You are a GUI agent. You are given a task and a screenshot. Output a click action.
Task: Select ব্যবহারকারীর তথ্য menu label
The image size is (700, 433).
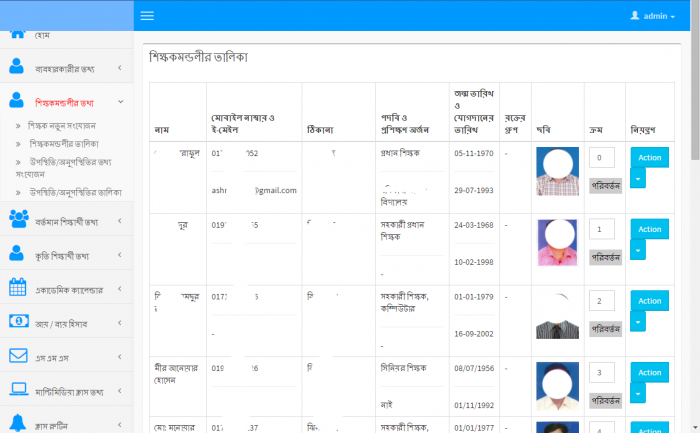point(65,69)
